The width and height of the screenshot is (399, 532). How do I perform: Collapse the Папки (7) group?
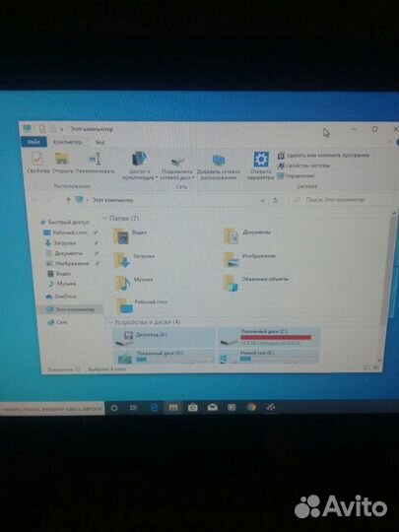105,218
